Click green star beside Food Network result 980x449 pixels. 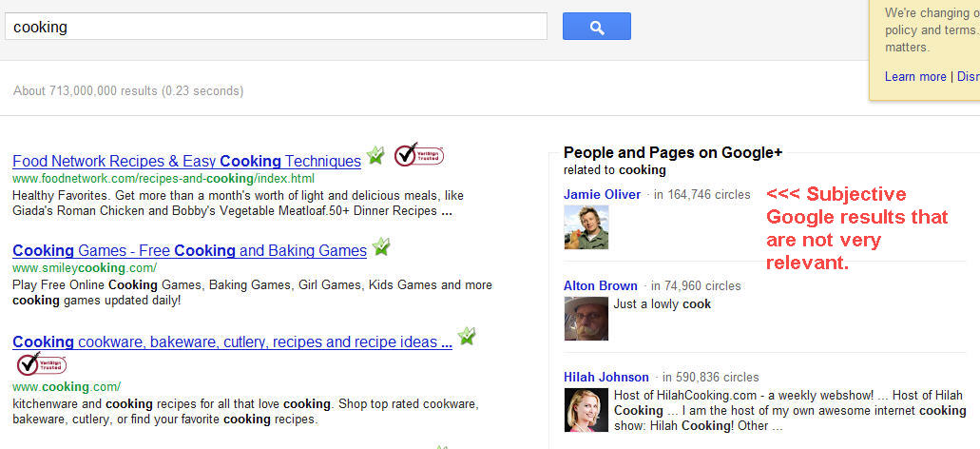coord(375,155)
